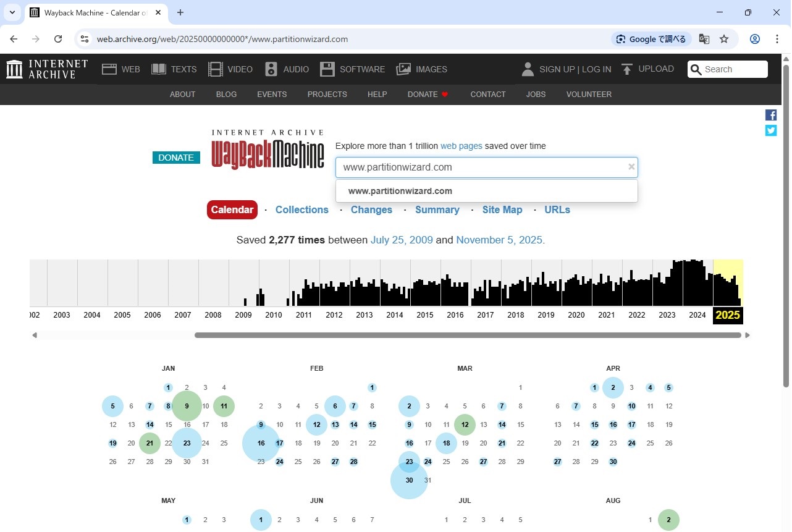The width and height of the screenshot is (792, 532).
Task: Reload the page with the refresh icon
Action: [58, 39]
